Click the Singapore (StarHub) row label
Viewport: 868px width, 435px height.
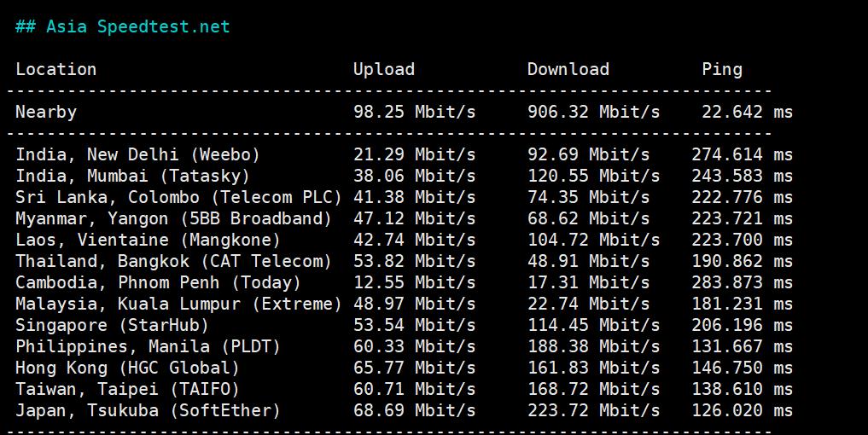pyautogui.click(x=112, y=326)
